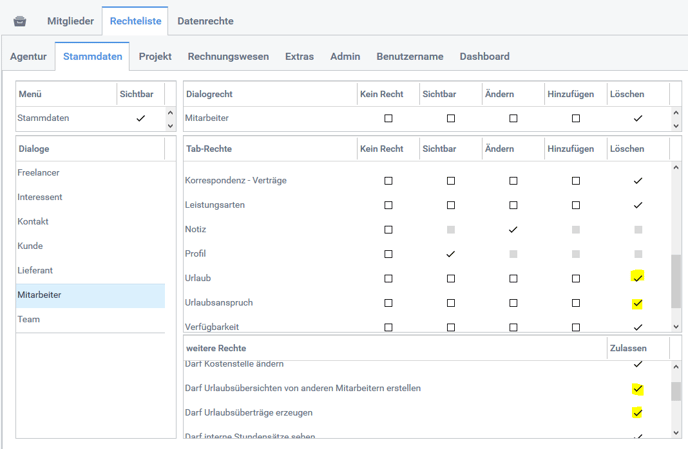Open the Datenrechte tab
The width and height of the screenshot is (688, 449).
coord(207,21)
